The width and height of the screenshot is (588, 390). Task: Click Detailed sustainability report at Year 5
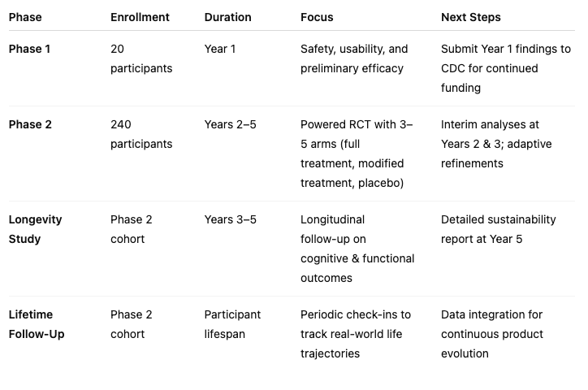click(499, 229)
